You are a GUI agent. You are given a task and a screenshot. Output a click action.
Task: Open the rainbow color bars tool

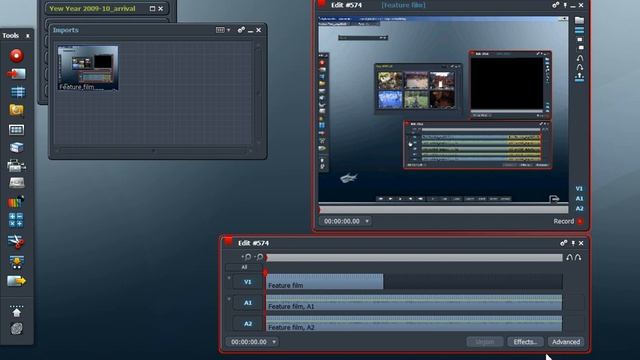pyautogui.click(x=16, y=202)
